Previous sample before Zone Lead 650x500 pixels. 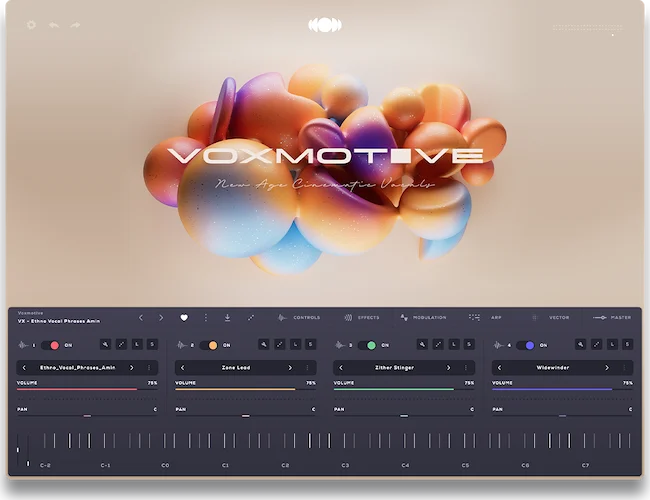(x=182, y=368)
